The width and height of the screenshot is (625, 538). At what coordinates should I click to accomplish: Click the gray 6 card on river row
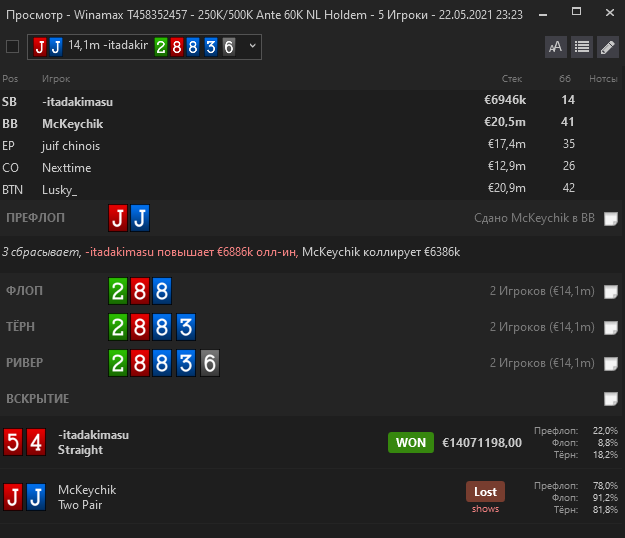(210, 363)
